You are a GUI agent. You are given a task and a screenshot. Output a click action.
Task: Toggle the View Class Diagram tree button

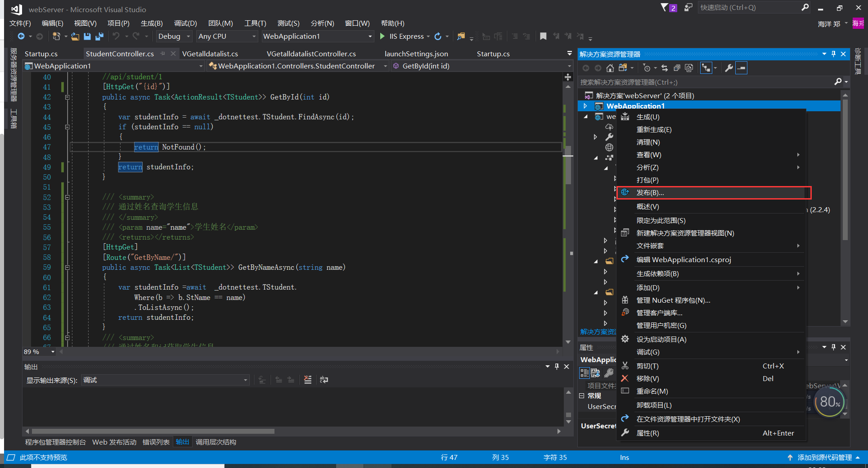pos(706,68)
